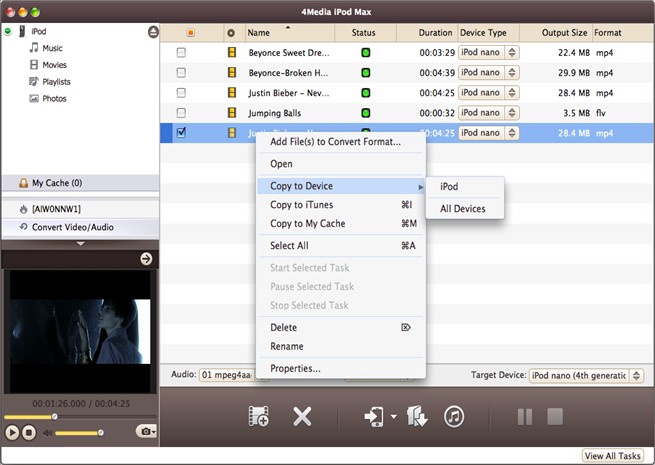Choose Rename in the context menu
The image size is (655, 465).
point(341,346)
